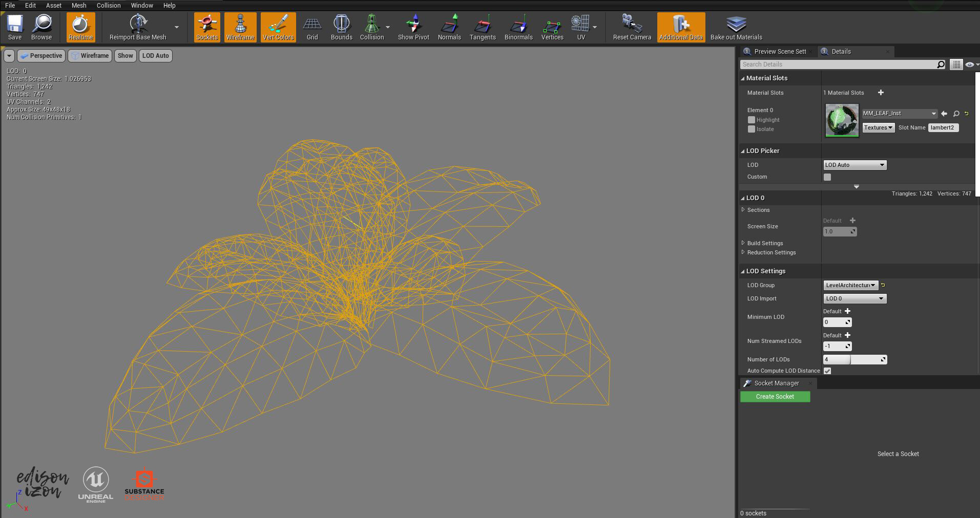Click Reset Camera
980x518 pixels.
(x=631, y=27)
